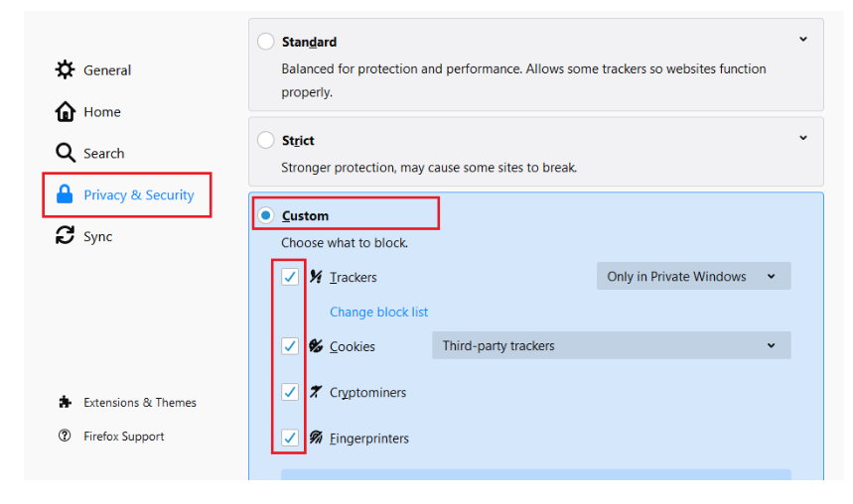Image resolution: width=853 pixels, height=504 pixels.
Task: Open the Only in Private Windows dropdown
Action: pos(693,276)
